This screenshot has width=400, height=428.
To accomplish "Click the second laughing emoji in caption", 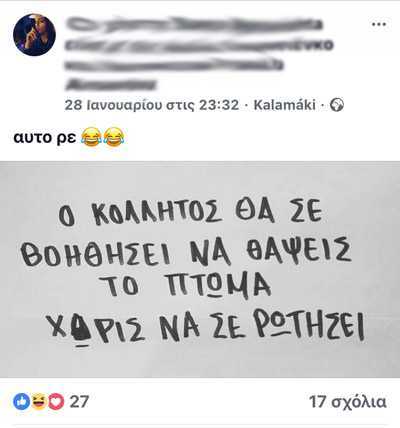I will (x=114, y=137).
